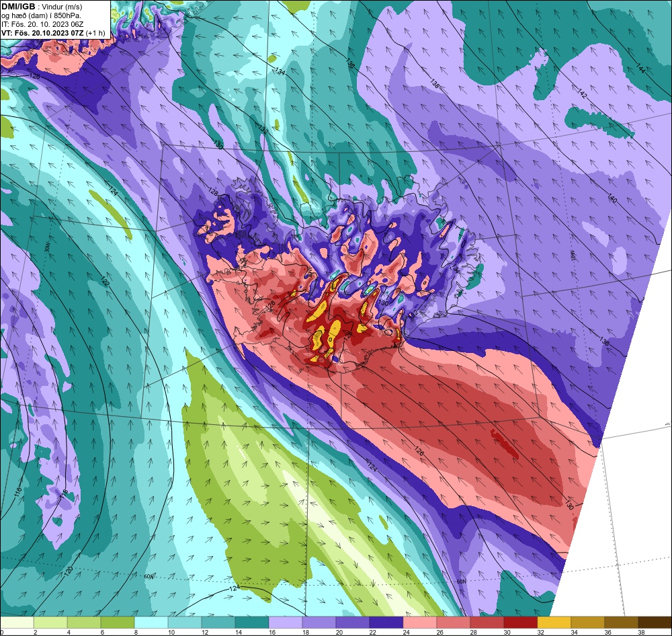Click the legend tick value '12'

point(205,632)
